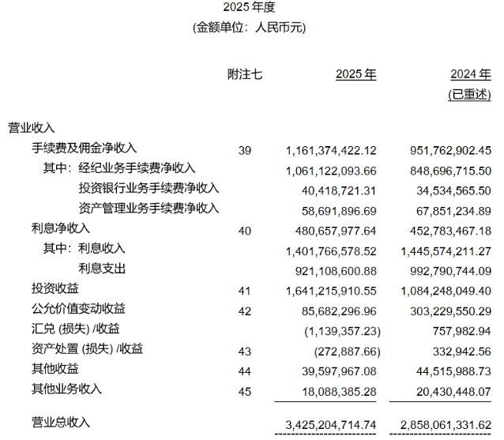The image size is (504, 440).
Task: Click the value 58,691,896.69
Action: [339, 211]
